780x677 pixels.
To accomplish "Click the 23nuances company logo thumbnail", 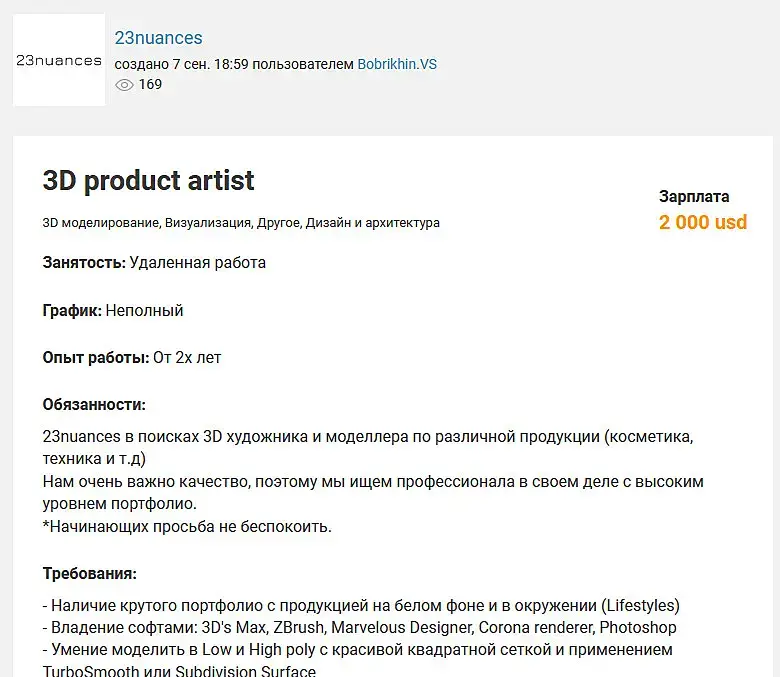I will pyautogui.click(x=59, y=60).
